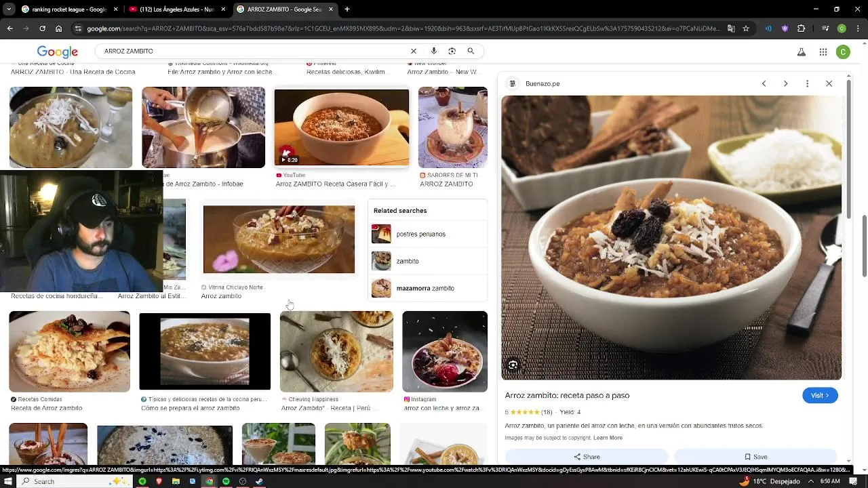Screen dimensions: 868x488
Task: Click the Google logo
Action: coord(57,52)
